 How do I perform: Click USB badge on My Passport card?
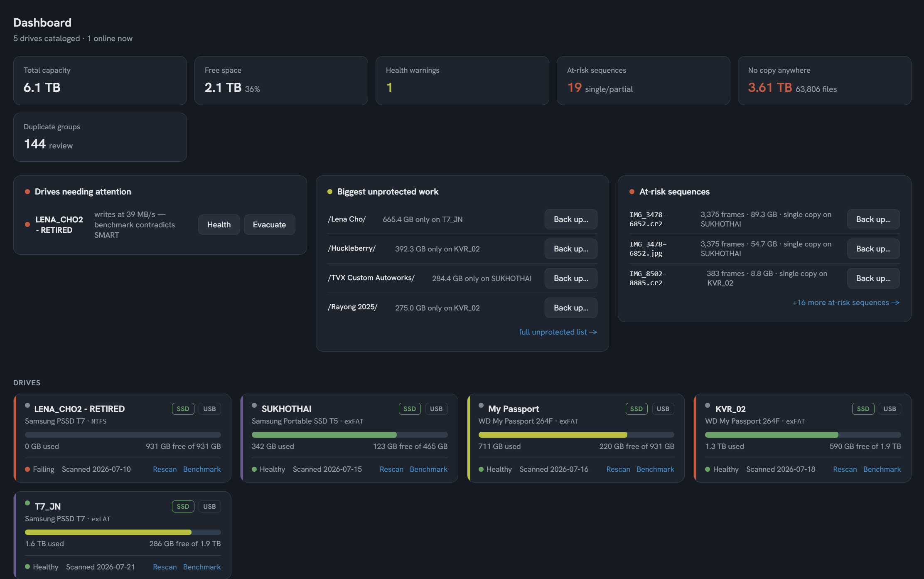click(663, 409)
